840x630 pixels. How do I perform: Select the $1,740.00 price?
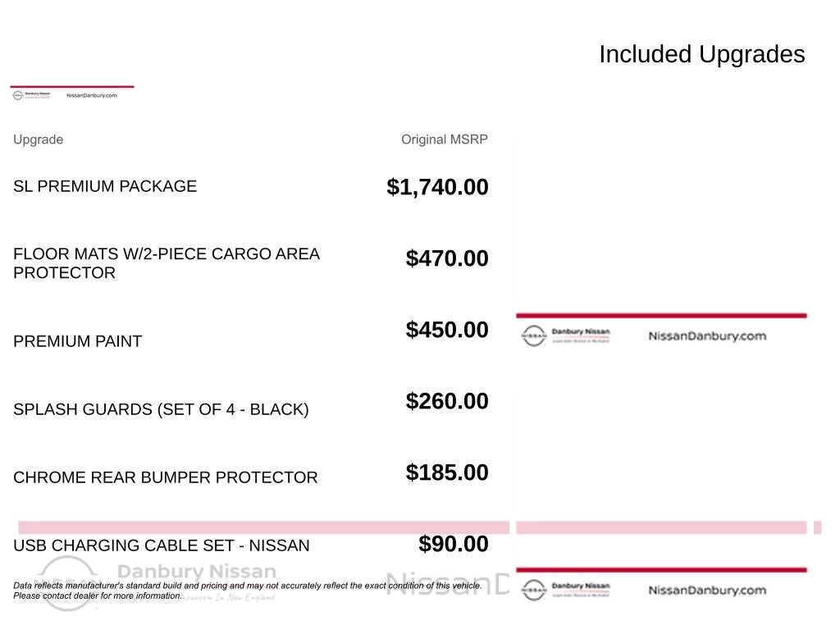[437, 187]
